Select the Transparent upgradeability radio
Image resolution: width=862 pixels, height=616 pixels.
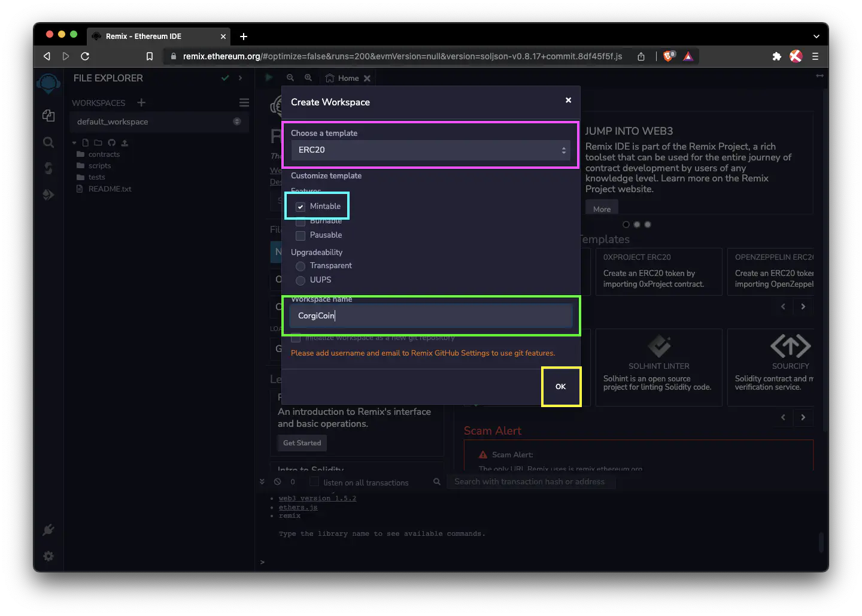301,266
